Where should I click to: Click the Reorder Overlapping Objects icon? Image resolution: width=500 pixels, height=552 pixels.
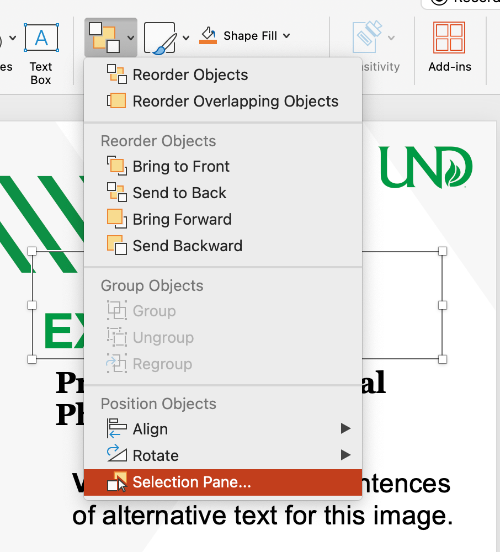tap(117, 101)
